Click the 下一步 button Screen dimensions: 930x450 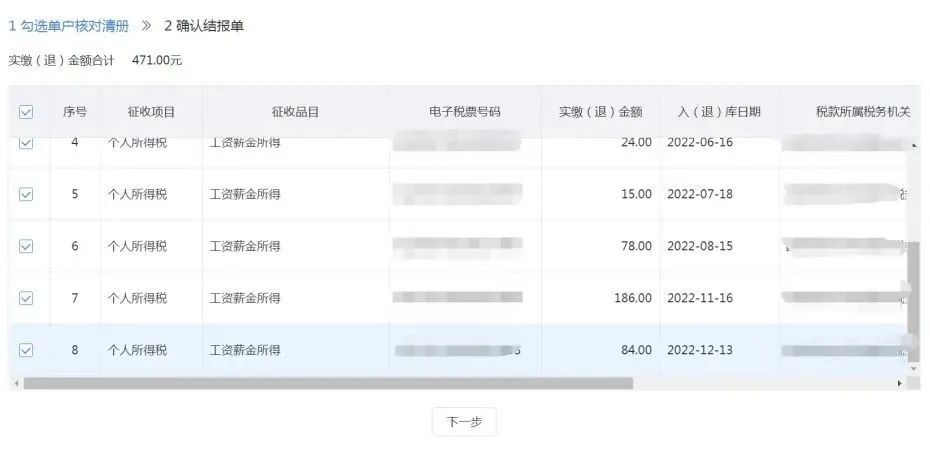464,422
